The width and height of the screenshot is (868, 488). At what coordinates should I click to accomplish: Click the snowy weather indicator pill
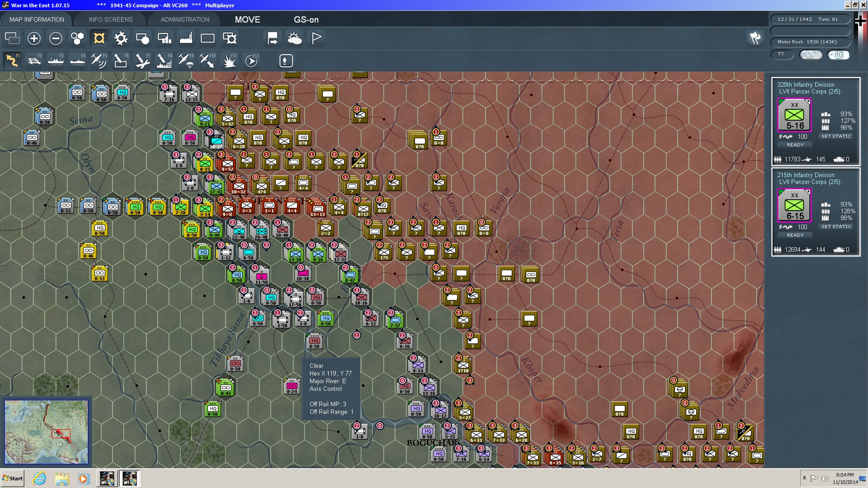tap(811, 55)
